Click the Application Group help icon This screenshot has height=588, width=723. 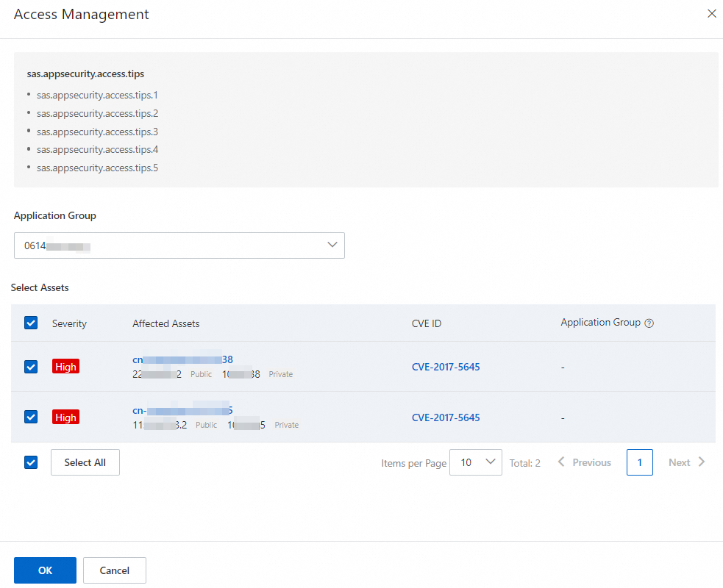(x=649, y=323)
